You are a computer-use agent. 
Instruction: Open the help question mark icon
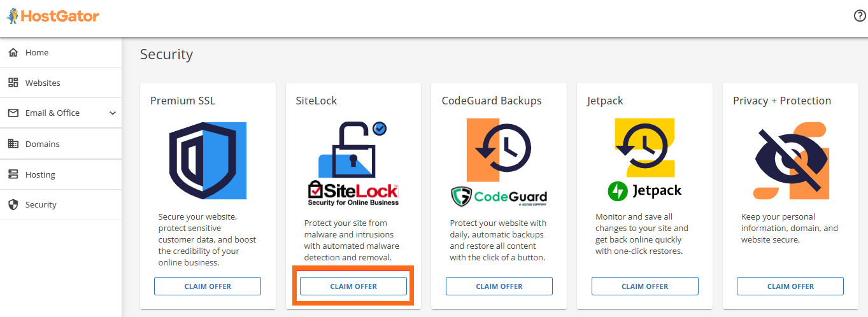[x=860, y=16]
